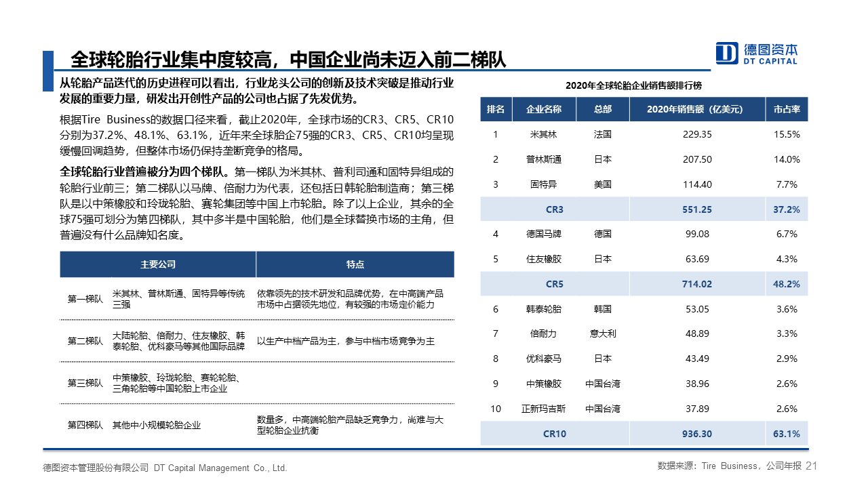Click the paragraph starting 根据Tire Business

tap(257, 135)
